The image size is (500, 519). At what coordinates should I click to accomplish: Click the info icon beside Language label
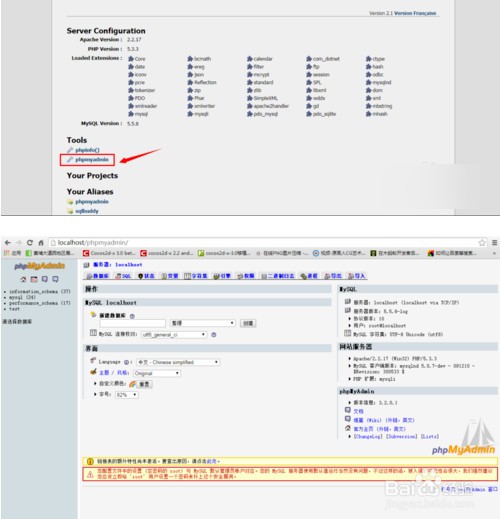tap(127, 362)
